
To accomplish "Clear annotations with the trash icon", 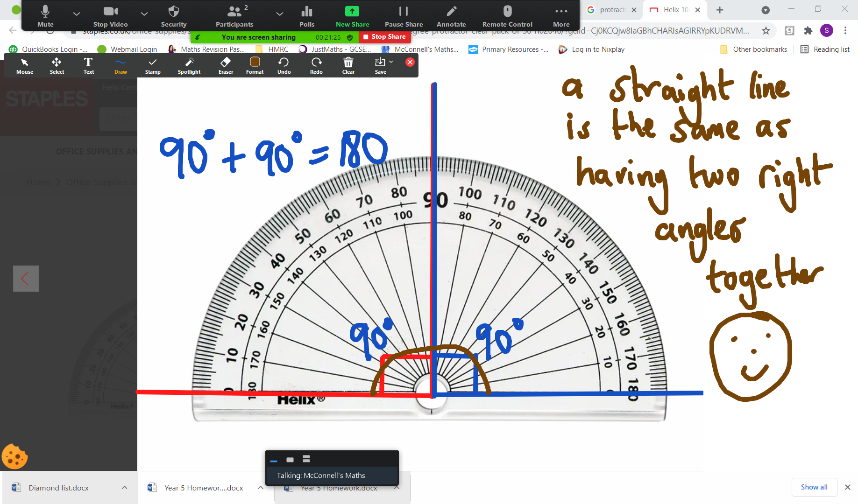I will coord(348,65).
